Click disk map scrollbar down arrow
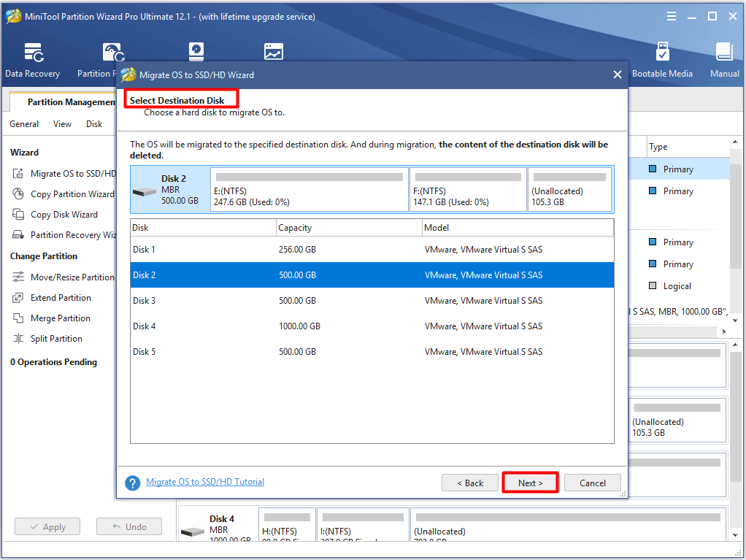 tap(736, 535)
